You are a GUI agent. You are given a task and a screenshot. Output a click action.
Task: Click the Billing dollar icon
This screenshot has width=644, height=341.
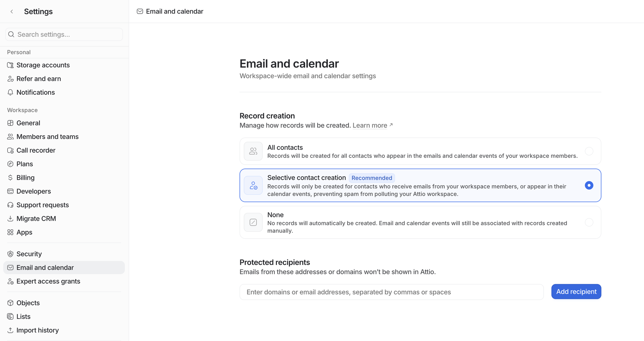pos(10,178)
